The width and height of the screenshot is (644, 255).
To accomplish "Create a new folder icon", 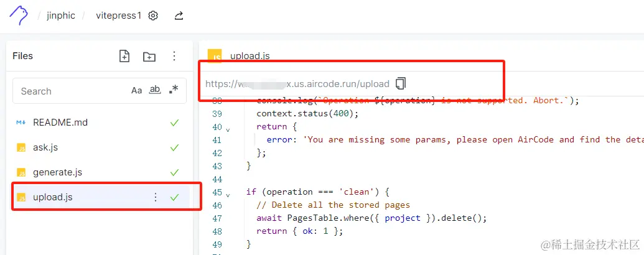I will coord(149,57).
